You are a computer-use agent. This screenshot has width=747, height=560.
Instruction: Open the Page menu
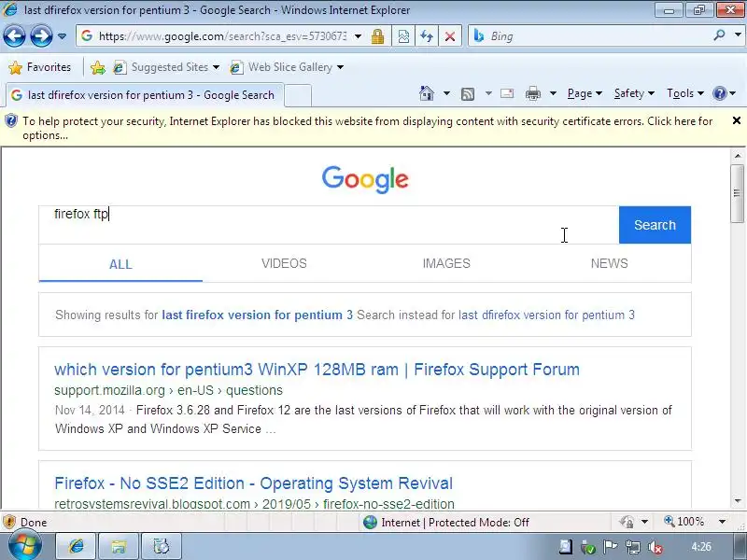585,93
